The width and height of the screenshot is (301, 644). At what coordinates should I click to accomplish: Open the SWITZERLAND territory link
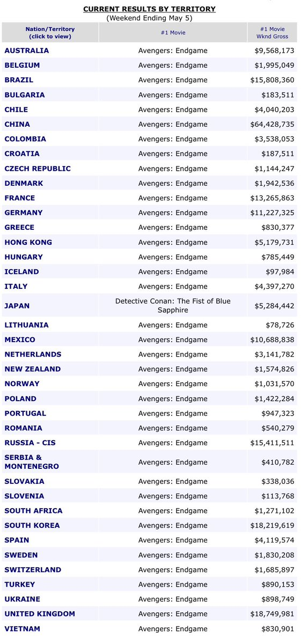pos(33,570)
